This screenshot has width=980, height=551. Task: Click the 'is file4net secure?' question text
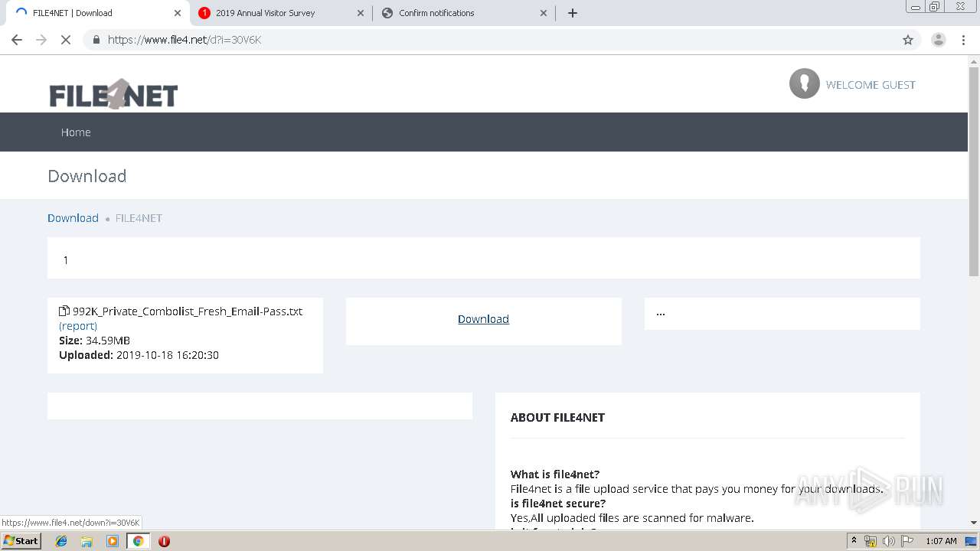tap(558, 504)
